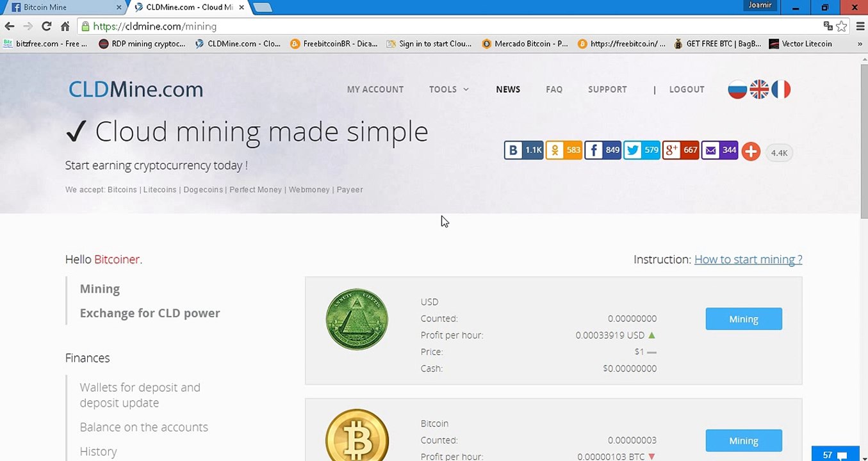The image size is (868, 461).
Task: Open the FAQ navigation item
Action: pos(554,90)
